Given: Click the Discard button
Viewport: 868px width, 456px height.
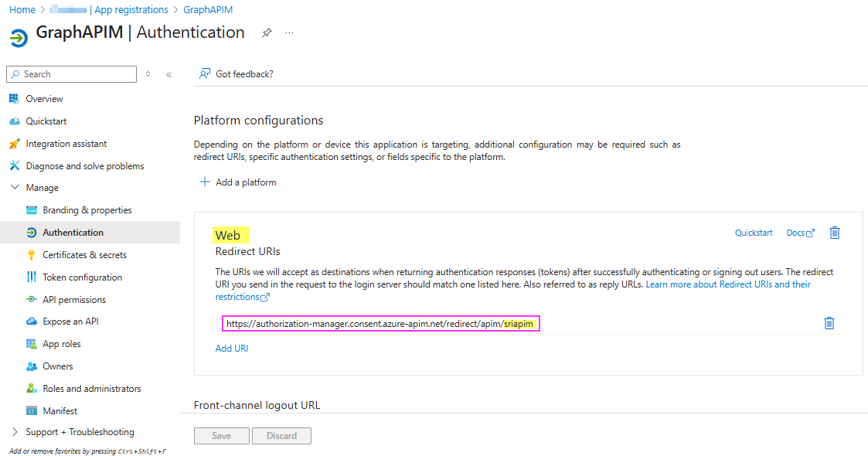Looking at the screenshot, I should point(281,436).
